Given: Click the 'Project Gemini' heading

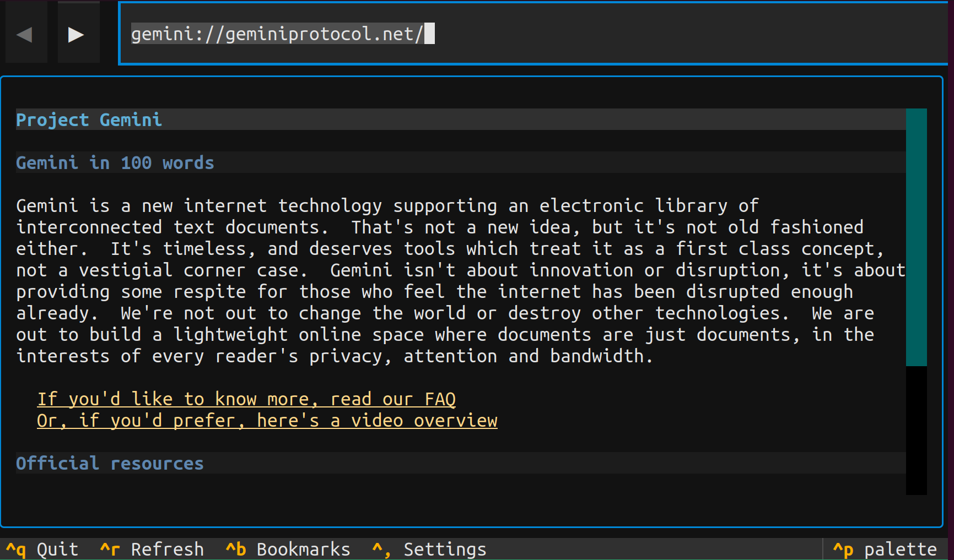Looking at the screenshot, I should click(89, 119).
